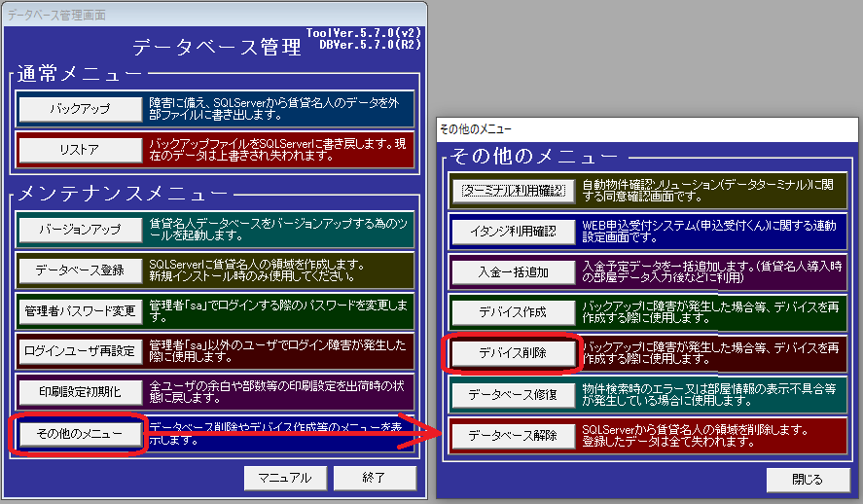Click 終了 to exit
Image resolution: width=863 pixels, height=504 pixels.
(375, 478)
